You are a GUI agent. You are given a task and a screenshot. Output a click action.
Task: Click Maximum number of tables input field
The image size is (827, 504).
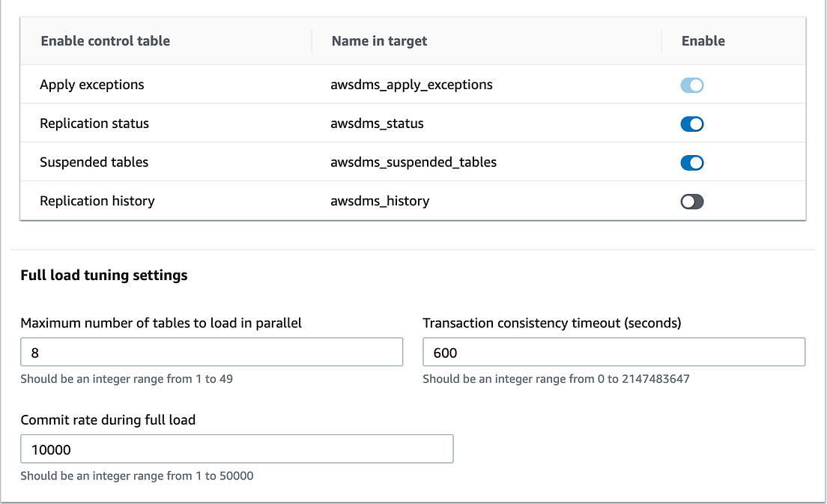[x=211, y=352]
